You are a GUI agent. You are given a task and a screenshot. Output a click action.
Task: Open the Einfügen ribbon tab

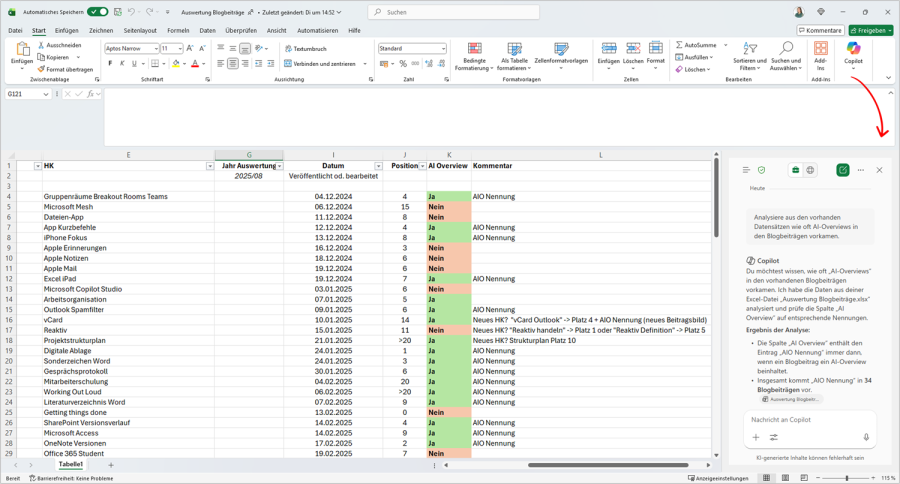67,30
